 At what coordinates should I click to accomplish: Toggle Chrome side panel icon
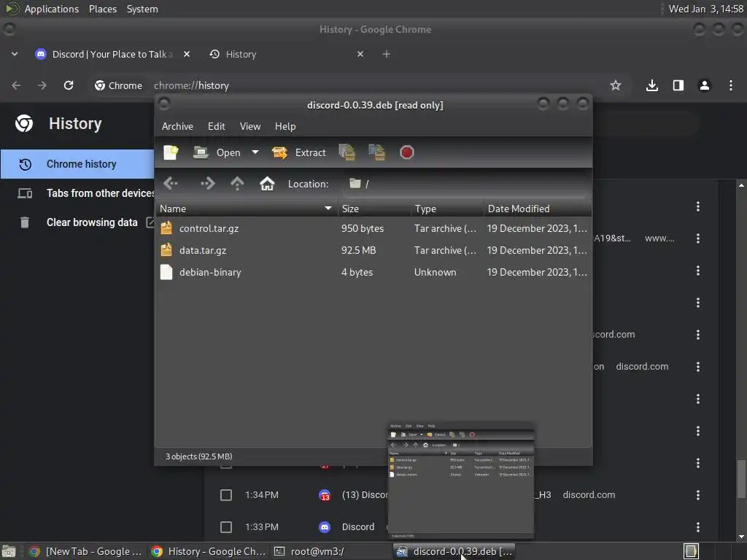click(x=678, y=85)
